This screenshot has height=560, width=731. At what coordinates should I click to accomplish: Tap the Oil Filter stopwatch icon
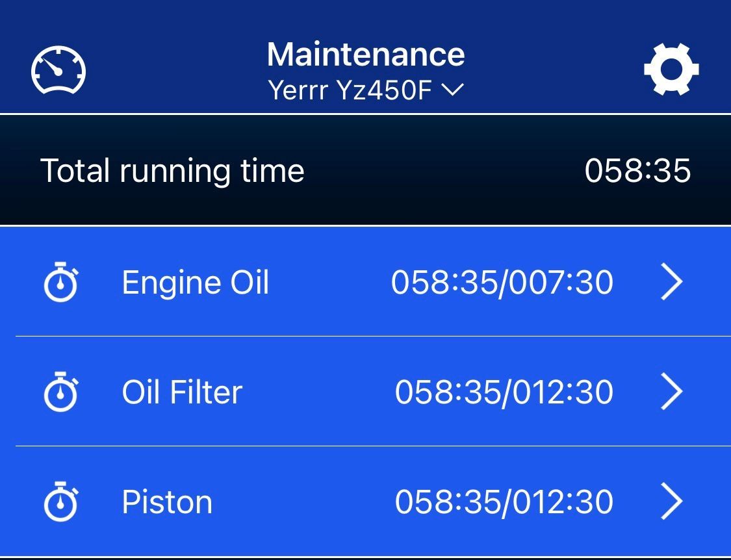pyautogui.click(x=60, y=392)
